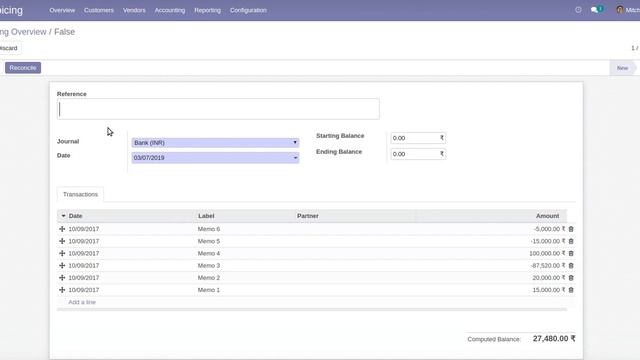Click the Memo 3 label cell

209,266
